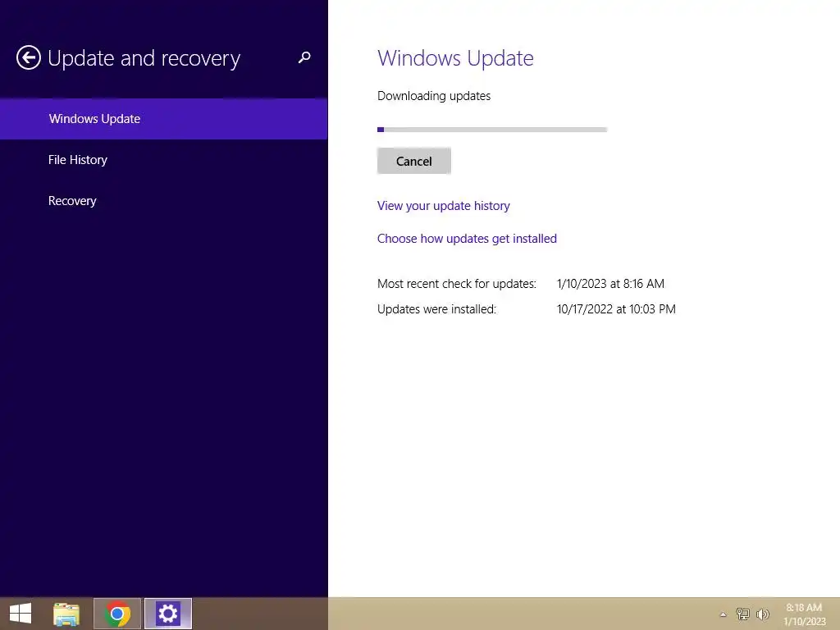Click the 'Windows Update' page heading
The image size is (840, 630).
click(x=455, y=58)
